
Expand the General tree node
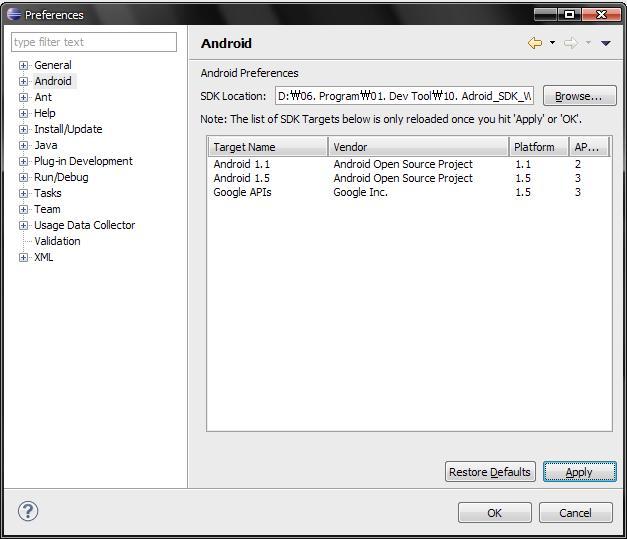(x=23, y=65)
